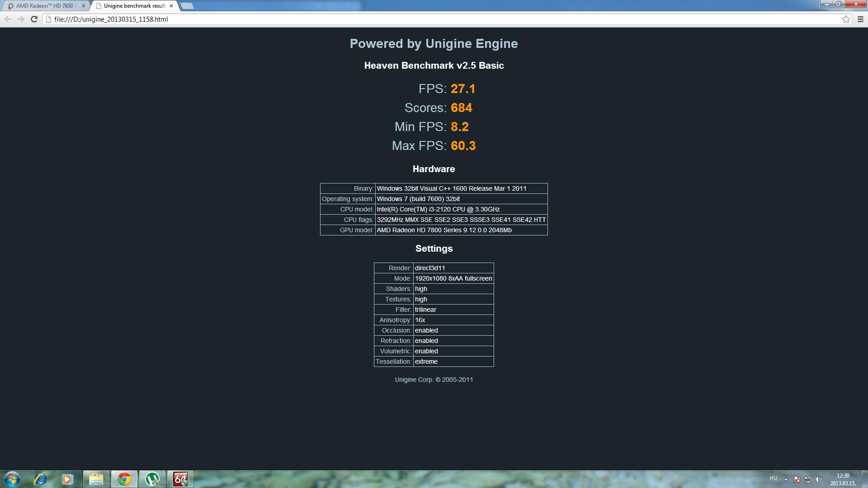Click 'Heaven Benchmark v2.5 Basic' title
Screen dimensions: 868x488
(434, 66)
